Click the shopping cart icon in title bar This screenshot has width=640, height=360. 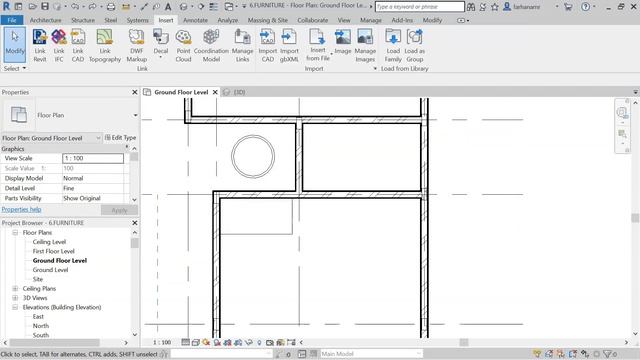pos(568,7)
